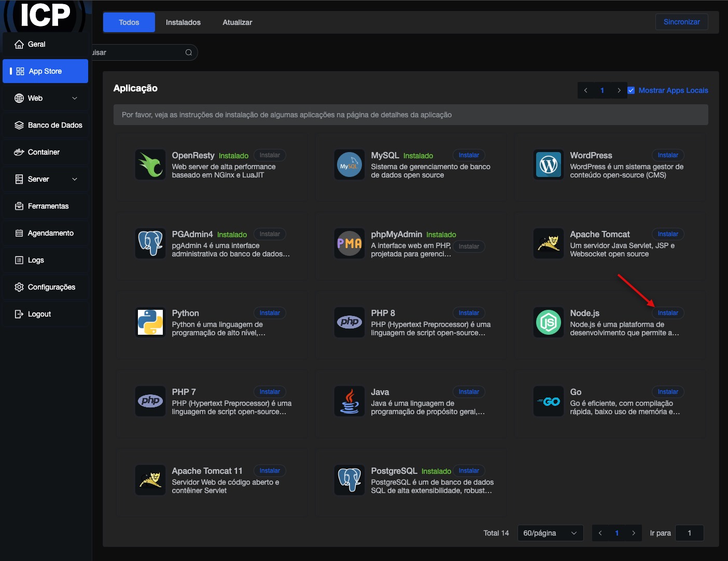Open App Store in sidebar
The height and width of the screenshot is (561, 728).
45,71
